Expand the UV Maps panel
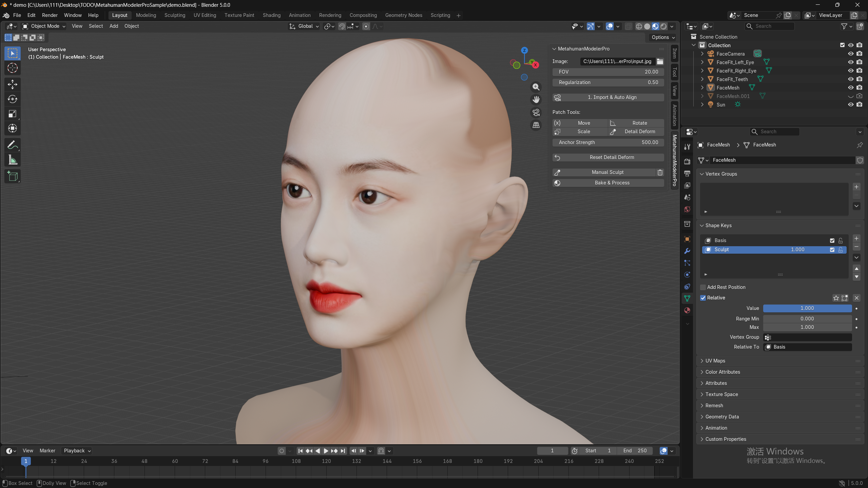This screenshot has height=488, width=868. [x=715, y=361]
